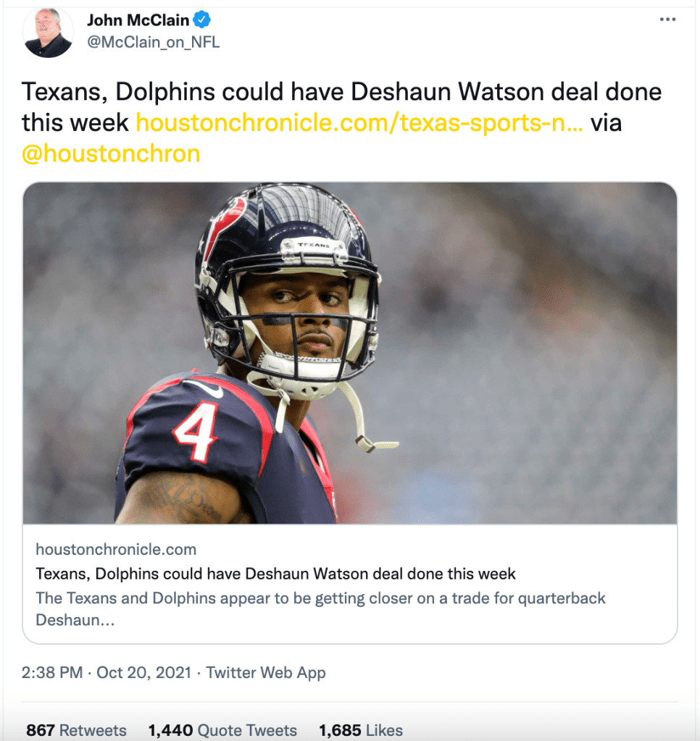This screenshot has width=700, height=741.
Task: View the 1,685 Likes list
Action: 361,730
